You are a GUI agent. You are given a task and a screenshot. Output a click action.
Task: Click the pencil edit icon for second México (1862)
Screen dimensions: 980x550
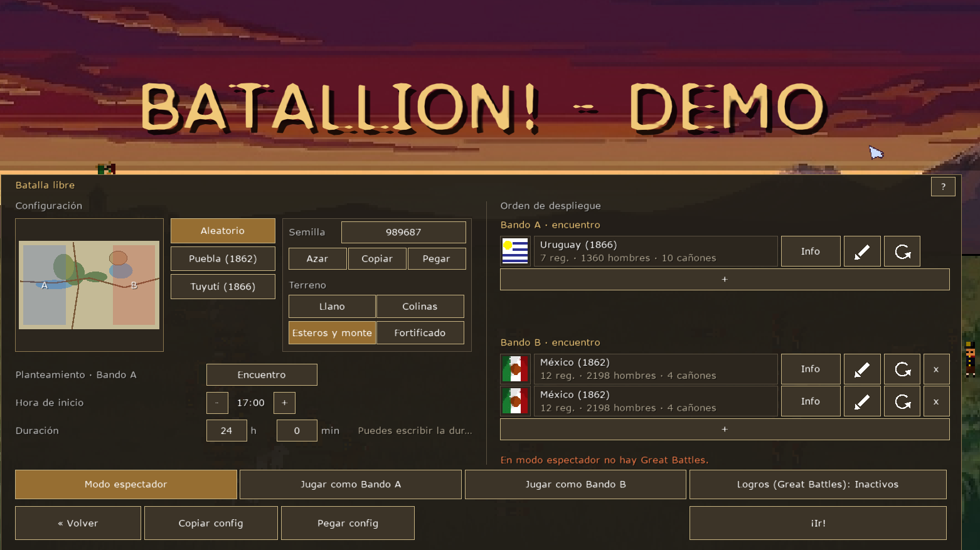coord(862,401)
